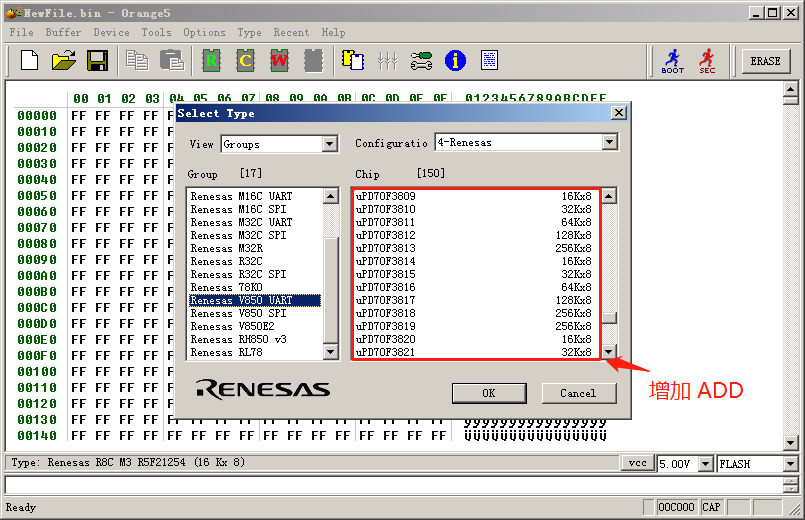
Task: Open the Options menu
Action: [x=204, y=32]
